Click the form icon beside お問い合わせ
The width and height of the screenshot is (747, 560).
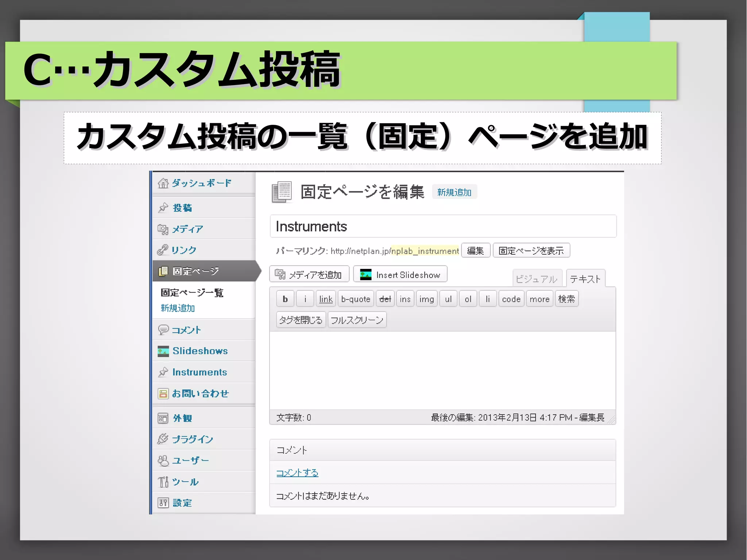(x=163, y=393)
